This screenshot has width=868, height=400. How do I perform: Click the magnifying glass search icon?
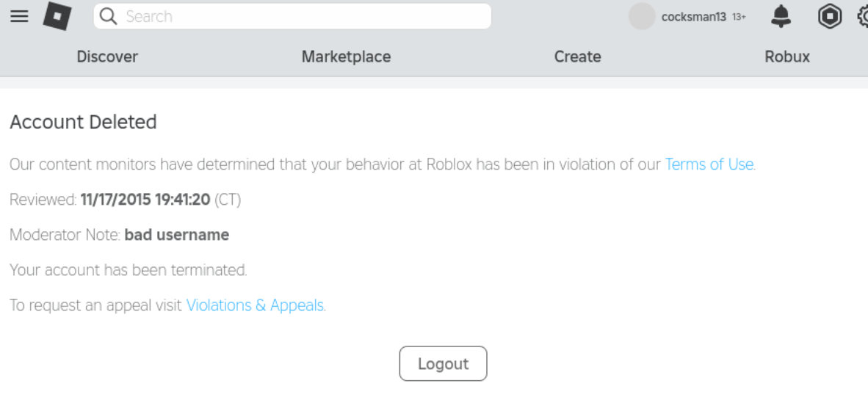click(x=109, y=16)
